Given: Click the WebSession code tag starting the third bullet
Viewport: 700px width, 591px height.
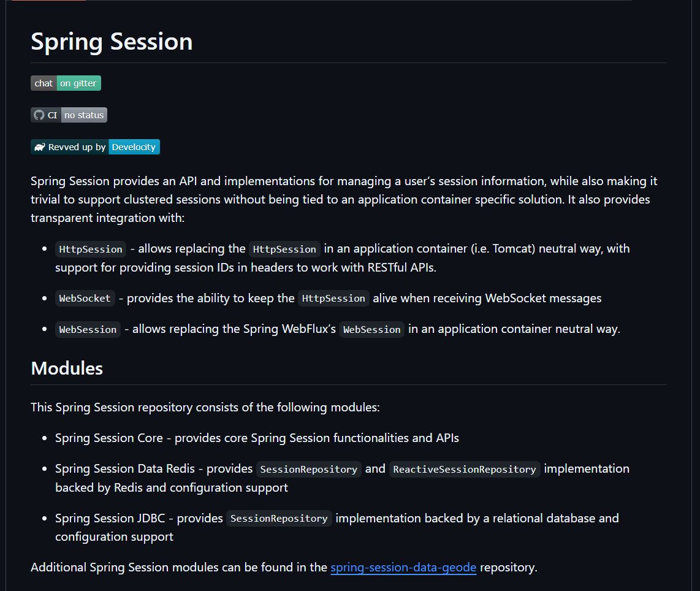Looking at the screenshot, I should (x=88, y=330).
